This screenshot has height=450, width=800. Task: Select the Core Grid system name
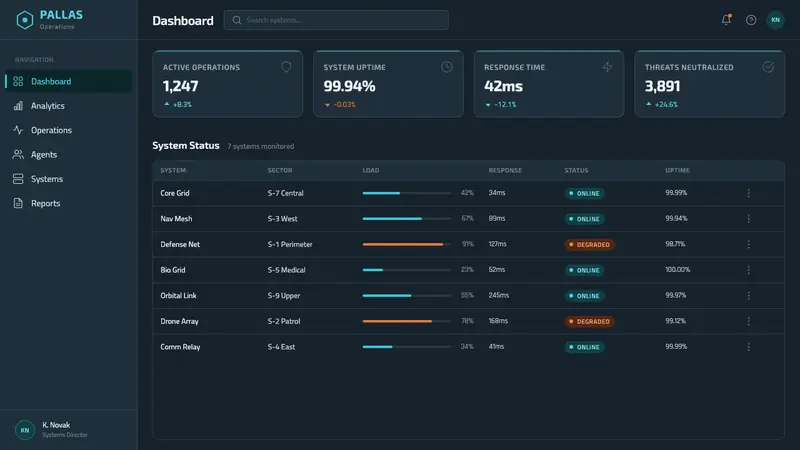175,193
